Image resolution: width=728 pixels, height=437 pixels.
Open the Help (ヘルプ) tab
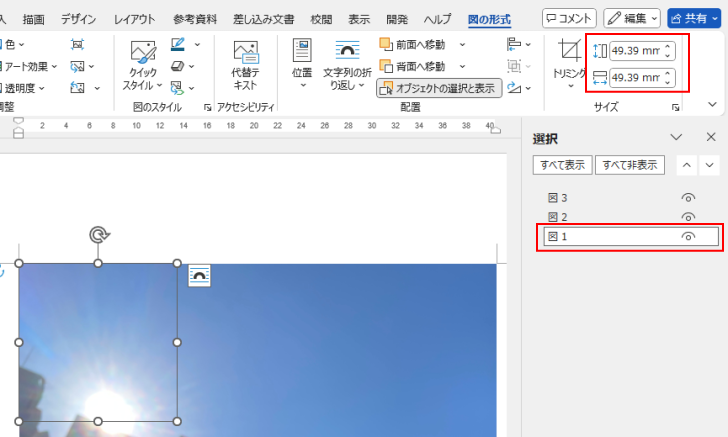coord(437,19)
